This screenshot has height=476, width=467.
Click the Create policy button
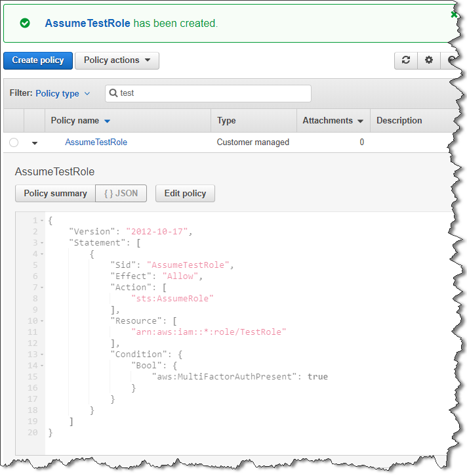(38, 60)
